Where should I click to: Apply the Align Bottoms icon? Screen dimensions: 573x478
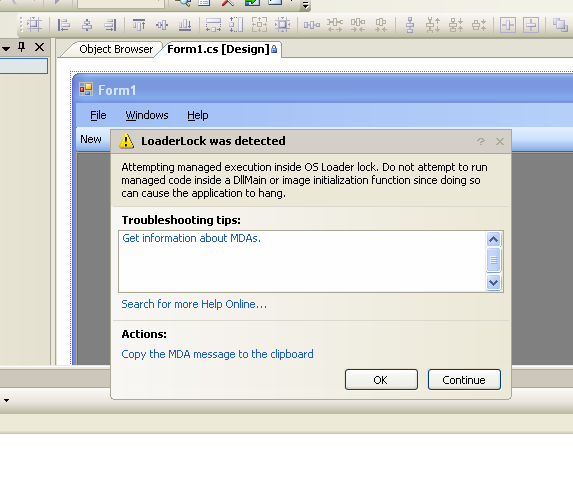(185, 25)
